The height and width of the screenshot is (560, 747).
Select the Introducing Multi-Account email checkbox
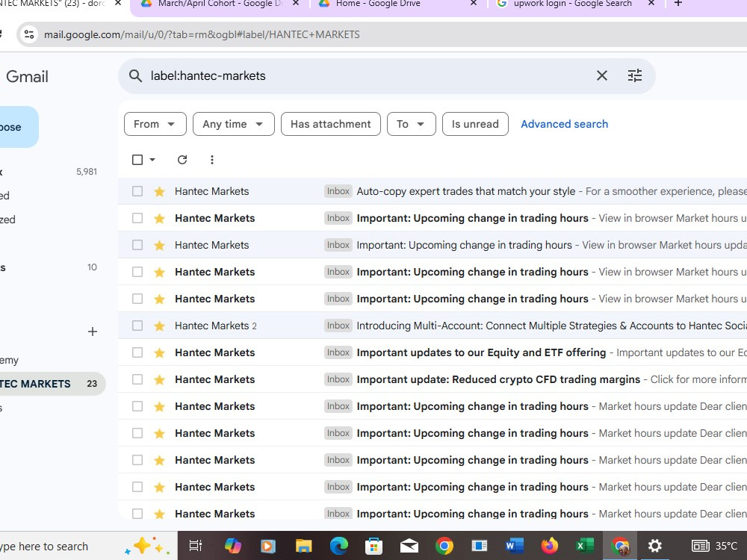pos(137,326)
